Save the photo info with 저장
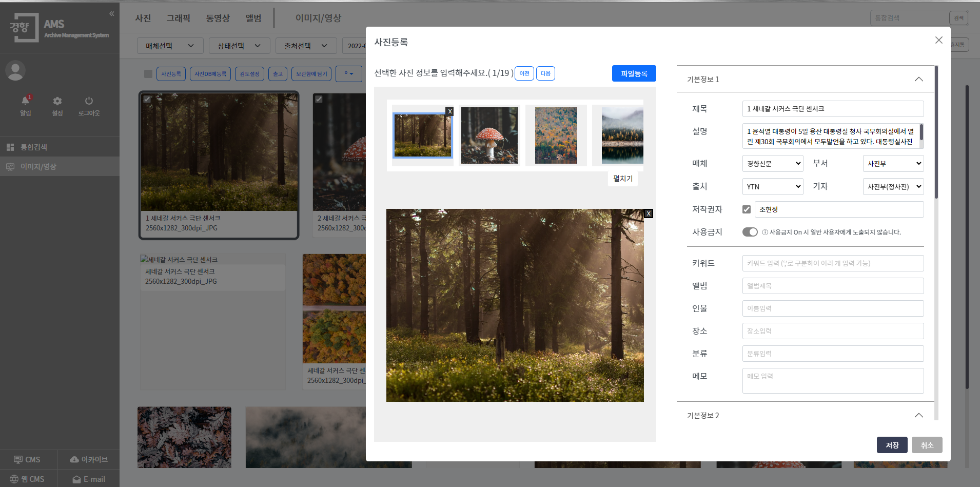The image size is (980, 487). (892, 445)
